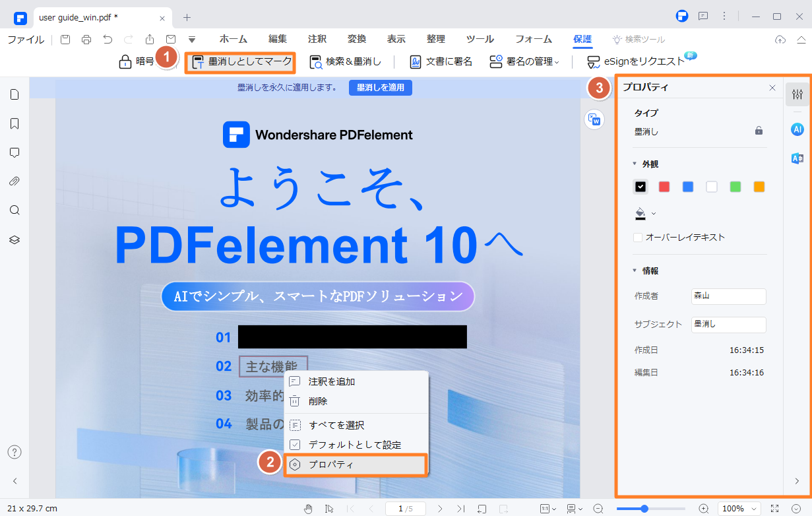Click 墨消しを適用 button

point(381,87)
